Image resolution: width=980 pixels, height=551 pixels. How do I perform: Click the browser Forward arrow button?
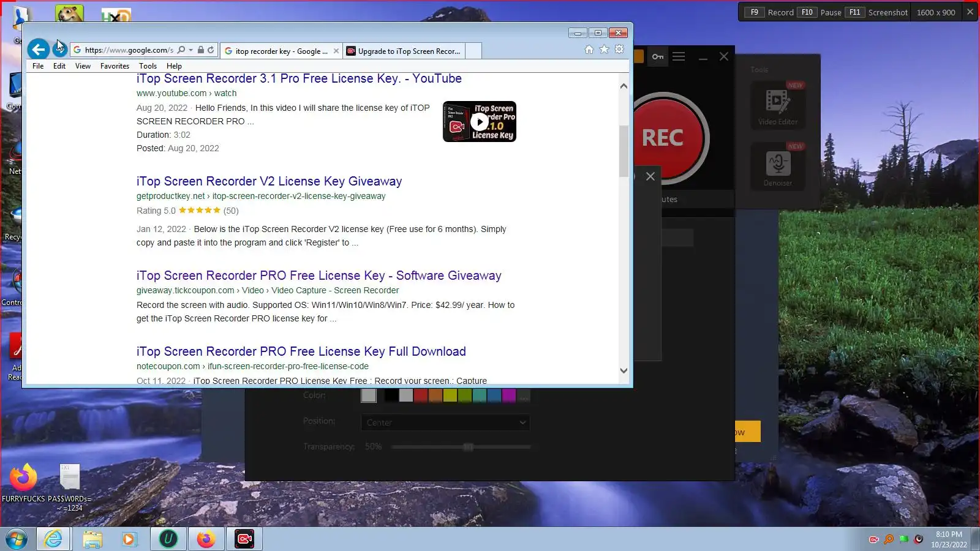pos(60,50)
